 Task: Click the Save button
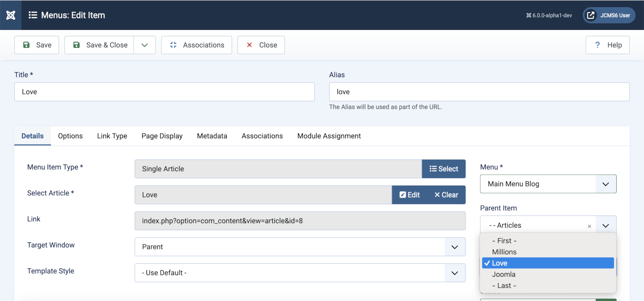tap(37, 45)
